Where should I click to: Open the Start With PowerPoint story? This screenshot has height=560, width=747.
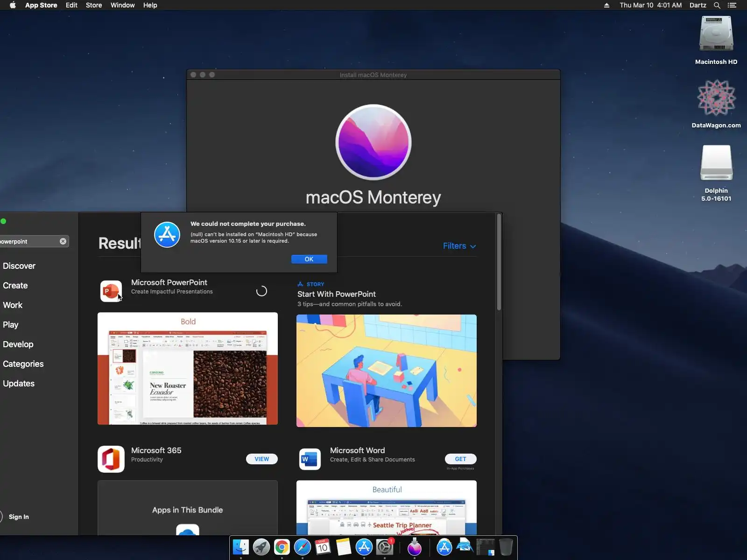pyautogui.click(x=337, y=294)
